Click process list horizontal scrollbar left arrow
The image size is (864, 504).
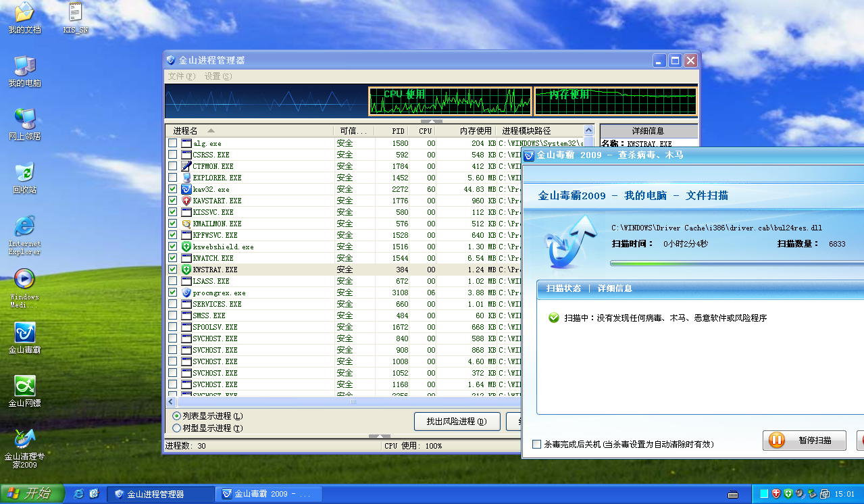pyautogui.click(x=172, y=401)
